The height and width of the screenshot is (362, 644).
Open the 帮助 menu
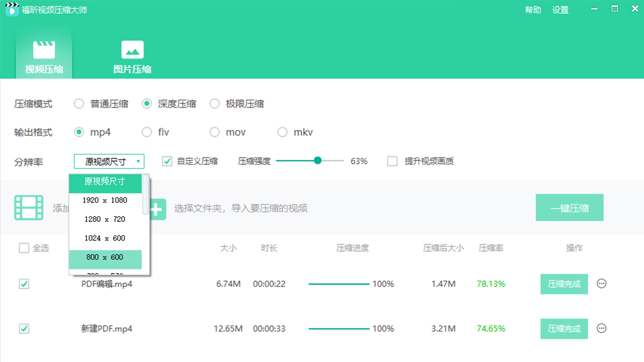click(533, 10)
